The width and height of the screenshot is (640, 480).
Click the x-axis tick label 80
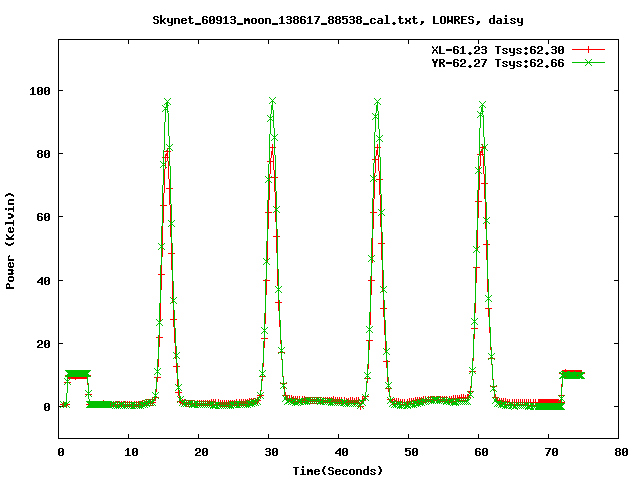click(x=621, y=452)
